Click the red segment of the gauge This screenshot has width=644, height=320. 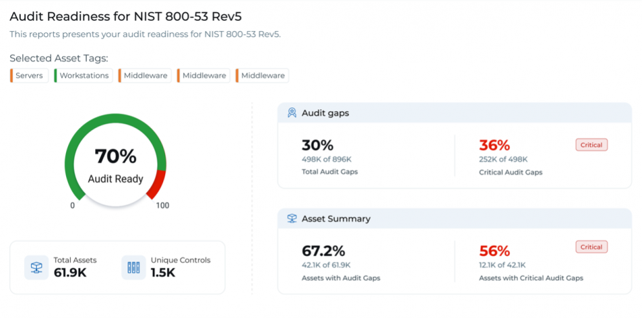(x=157, y=185)
